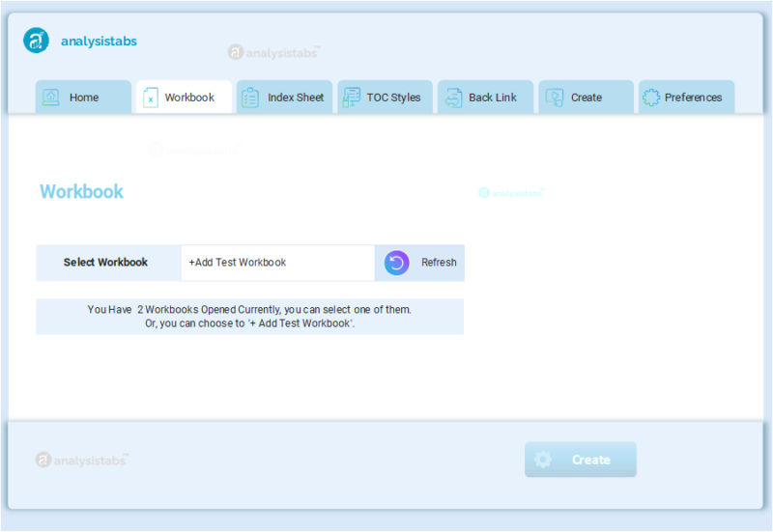Click the Workbook tab spreadsheet file icon

pos(150,98)
